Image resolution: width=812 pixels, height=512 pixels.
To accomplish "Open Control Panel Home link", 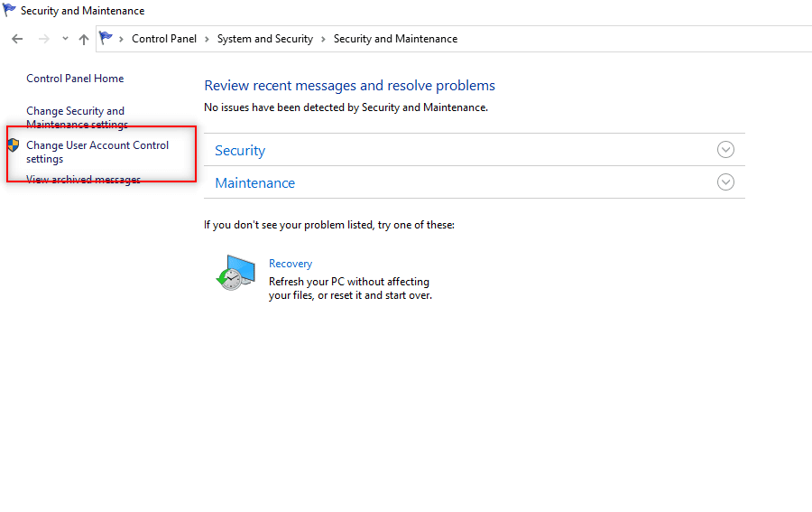I will click(75, 79).
